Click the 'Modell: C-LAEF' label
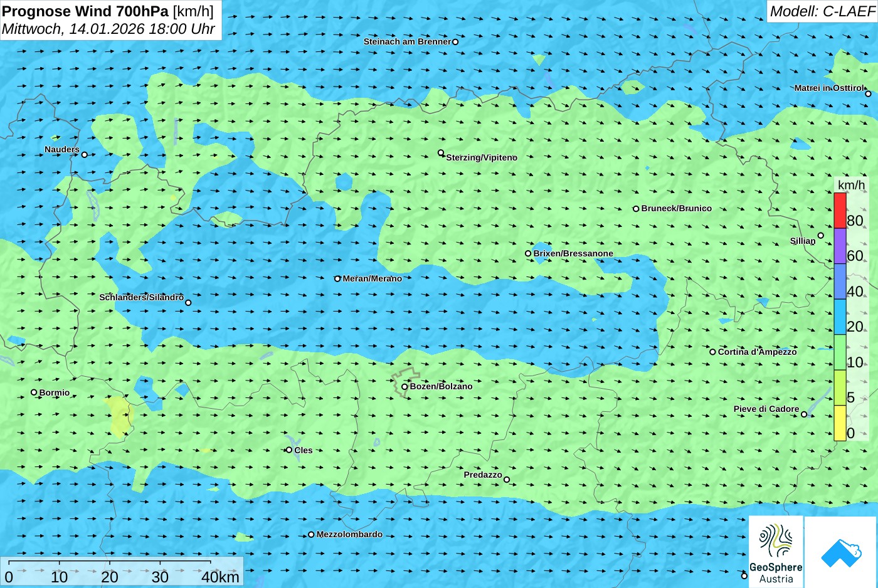 822,11
